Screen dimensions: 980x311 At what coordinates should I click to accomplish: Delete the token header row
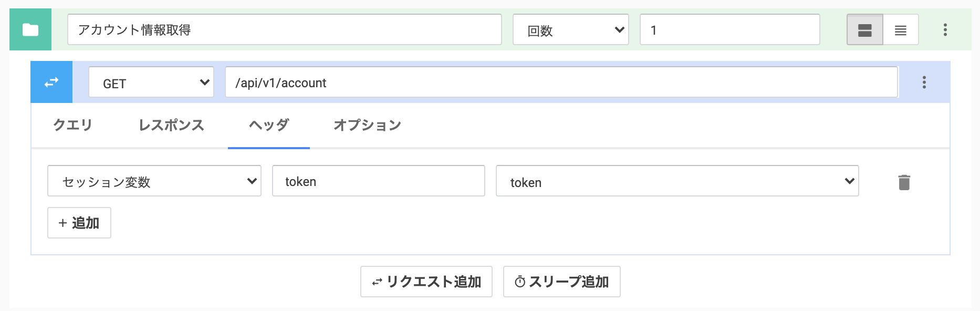coord(904,182)
